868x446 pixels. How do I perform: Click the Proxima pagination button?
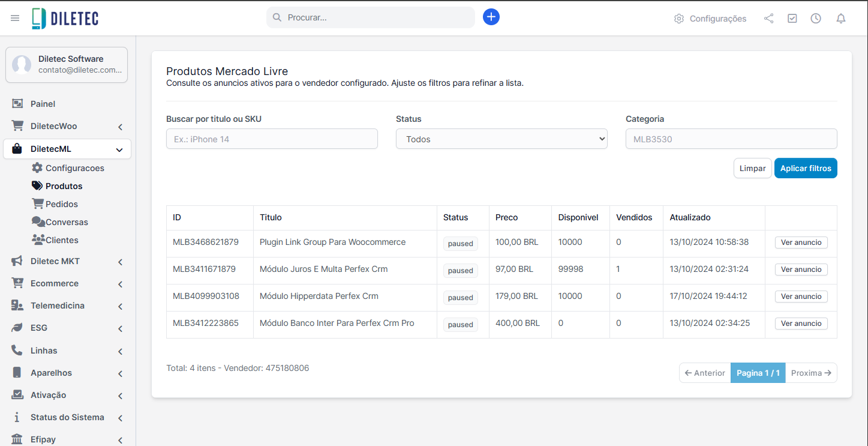click(811, 373)
